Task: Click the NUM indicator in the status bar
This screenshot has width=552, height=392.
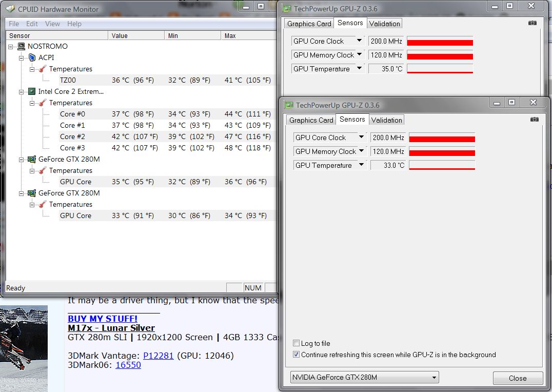Action: pos(253,288)
